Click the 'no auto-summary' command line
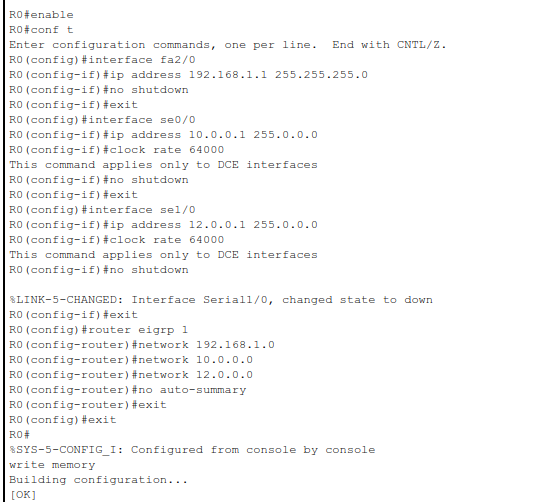Image resolution: width=559 pixels, height=502 pixels. tap(128, 390)
